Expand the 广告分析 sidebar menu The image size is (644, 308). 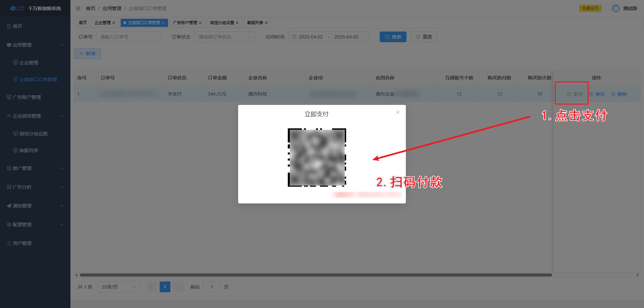[x=35, y=187]
